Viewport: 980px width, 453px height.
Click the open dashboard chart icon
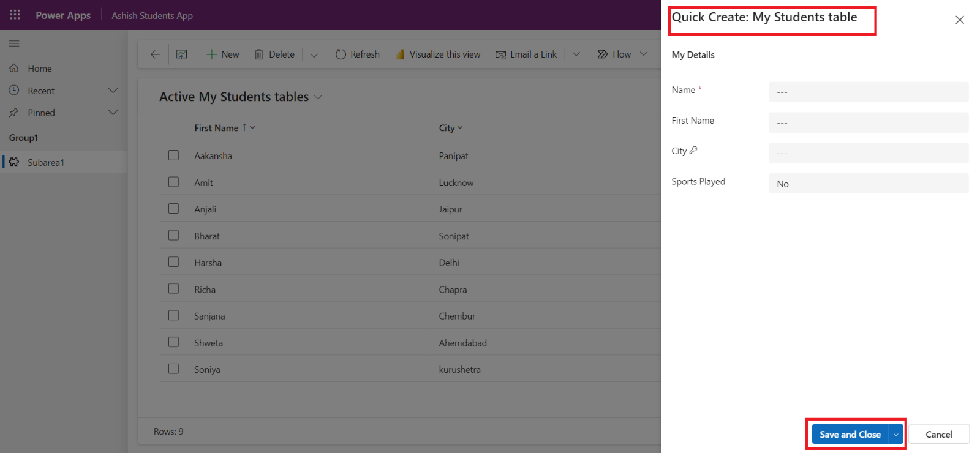point(182,54)
